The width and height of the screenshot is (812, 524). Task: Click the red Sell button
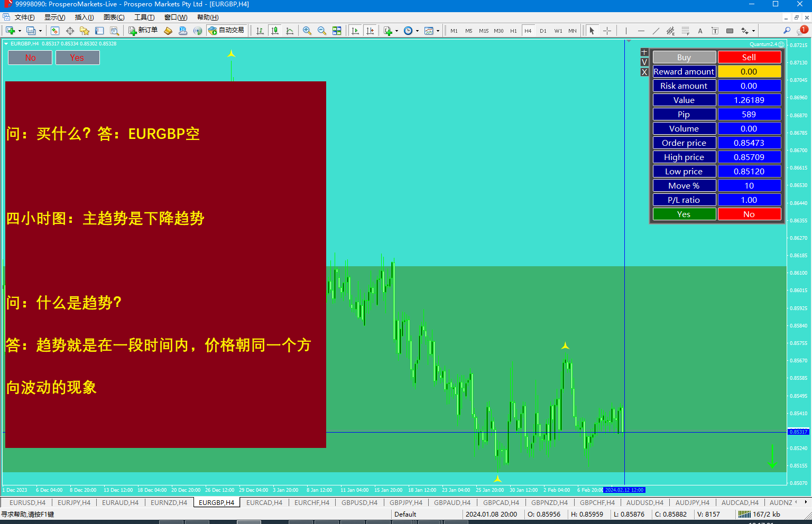(749, 58)
